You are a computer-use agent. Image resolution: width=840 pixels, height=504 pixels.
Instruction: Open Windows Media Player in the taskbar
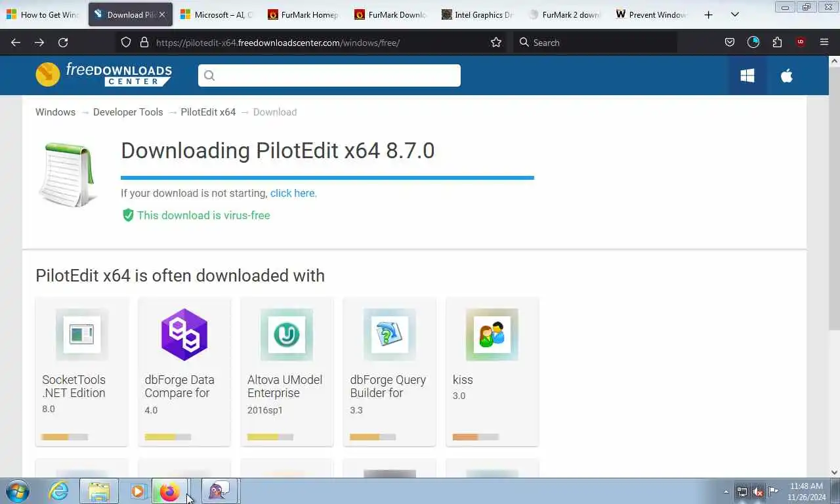138,491
